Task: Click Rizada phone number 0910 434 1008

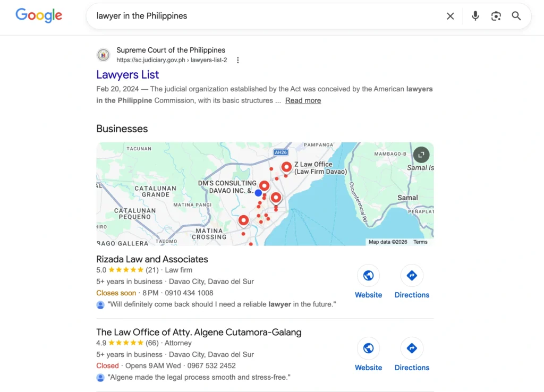Action: point(189,293)
